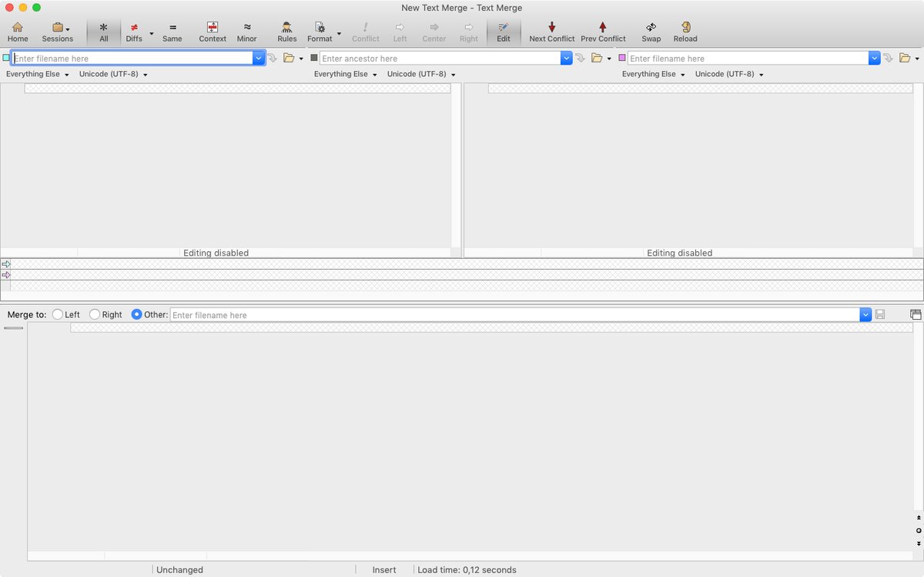The height and width of the screenshot is (577, 924).
Task: Toggle Minor differences display
Action: (x=246, y=32)
